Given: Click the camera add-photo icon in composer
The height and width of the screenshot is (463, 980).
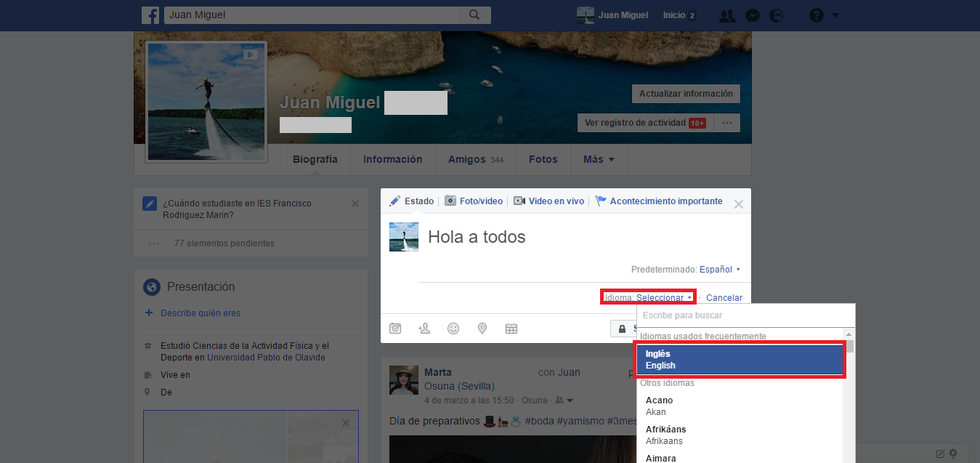Looking at the screenshot, I should 395,329.
